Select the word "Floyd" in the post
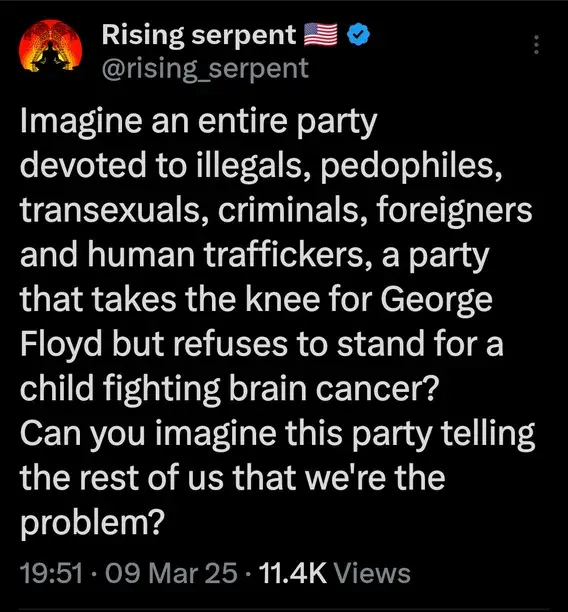 [x=61, y=345]
